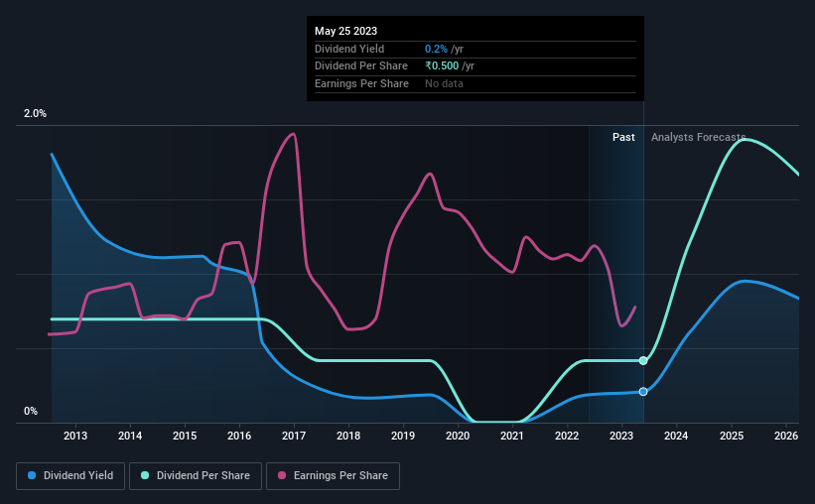
Task: Click the 2014 x-axis label
Action: (x=130, y=436)
